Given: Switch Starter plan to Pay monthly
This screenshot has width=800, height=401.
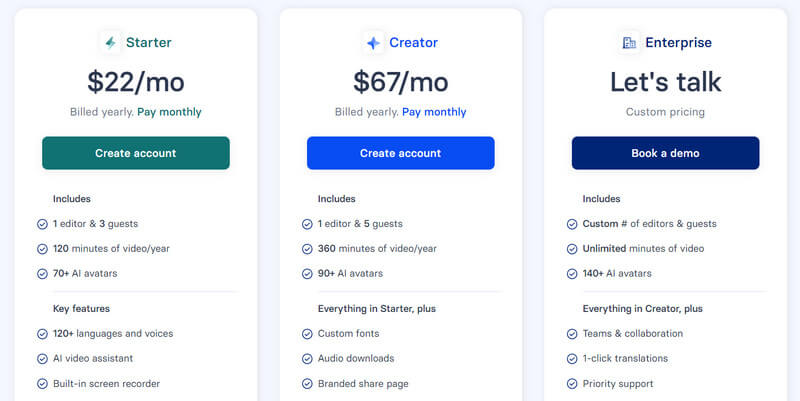Looking at the screenshot, I should coord(169,112).
